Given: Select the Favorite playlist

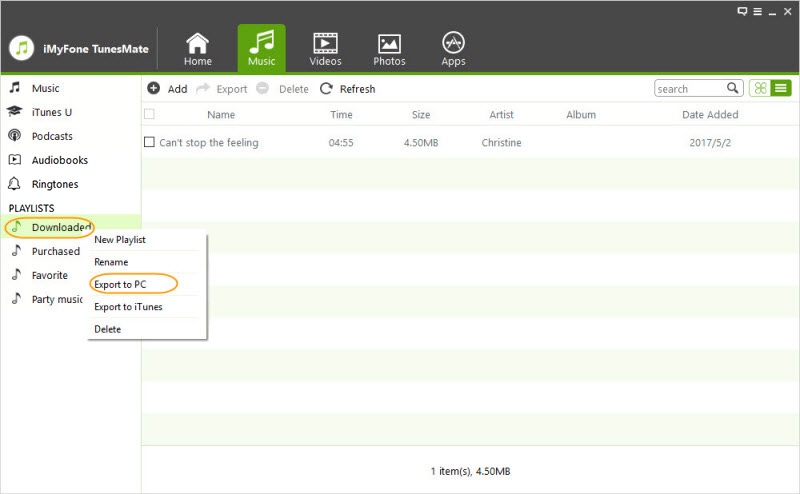Looking at the screenshot, I should (x=49, y=275).
